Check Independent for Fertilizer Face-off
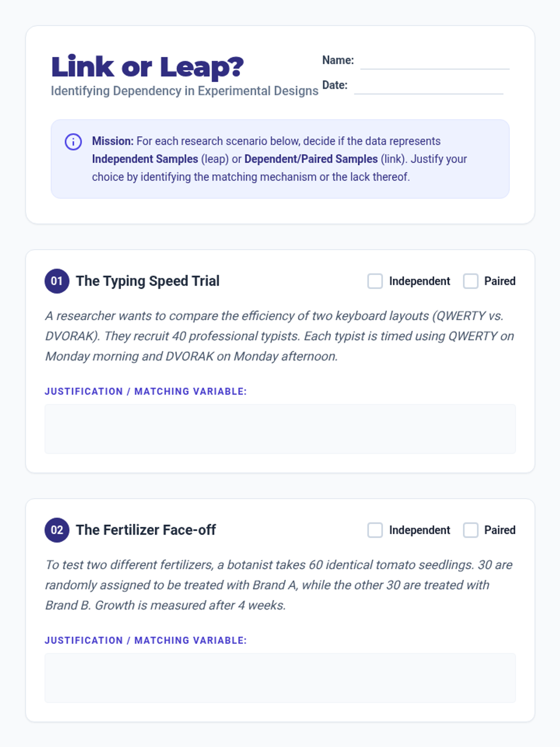 coord(375,530)
